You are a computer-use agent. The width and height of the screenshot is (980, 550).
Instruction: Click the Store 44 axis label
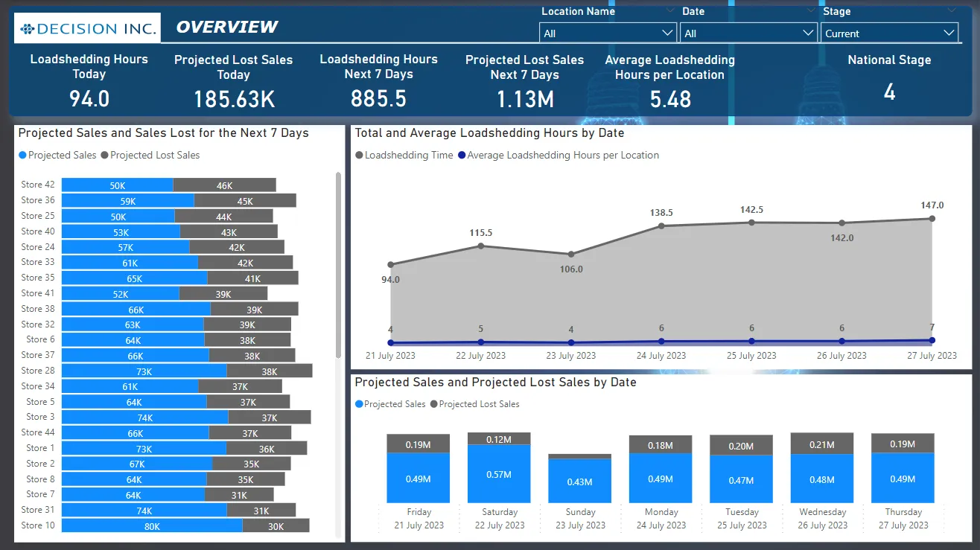point(38,432)
